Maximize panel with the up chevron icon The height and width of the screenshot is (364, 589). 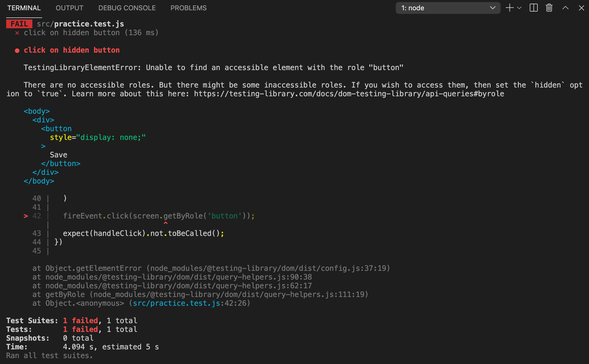(565, 8)
